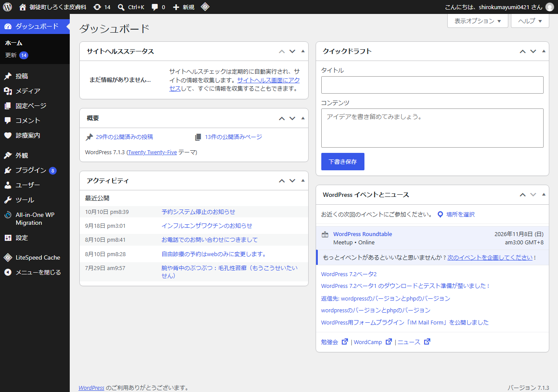
Task: Move WordPress イベントとニュース panel up
Action: point(523,195)
